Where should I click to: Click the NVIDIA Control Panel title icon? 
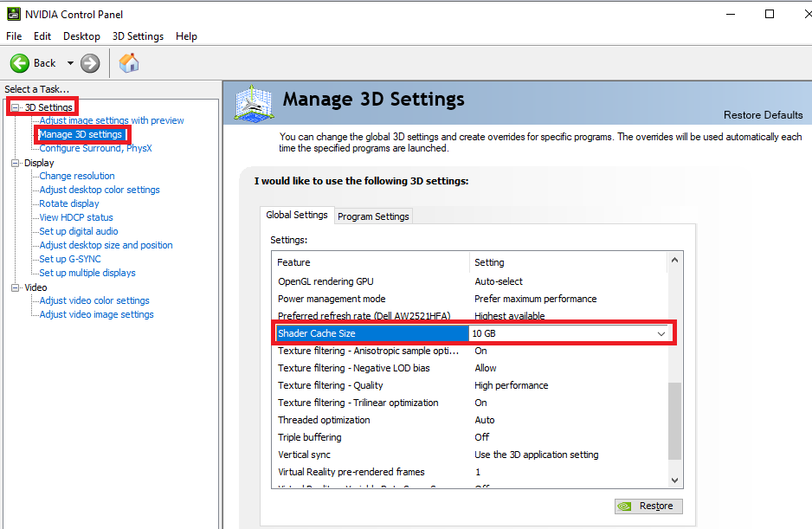(14, 14)
